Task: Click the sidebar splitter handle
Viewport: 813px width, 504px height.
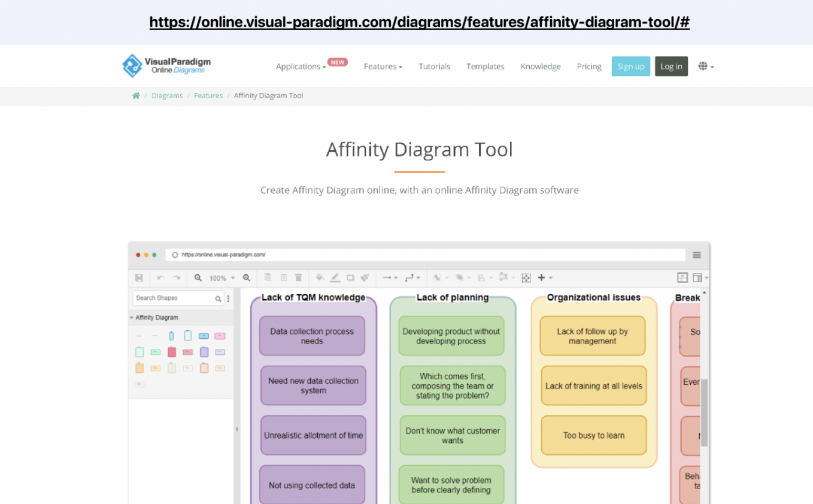Action: (237, 429)
